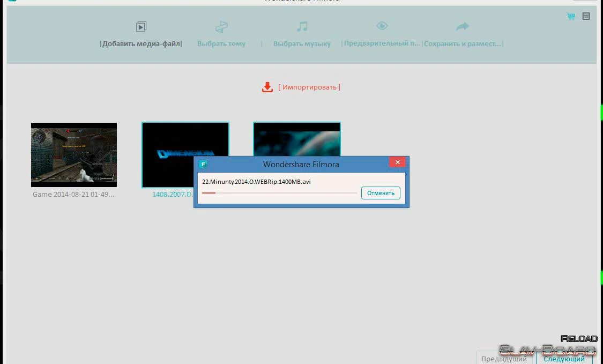Open the menu list icon at top right

click(x=586, y=16)
